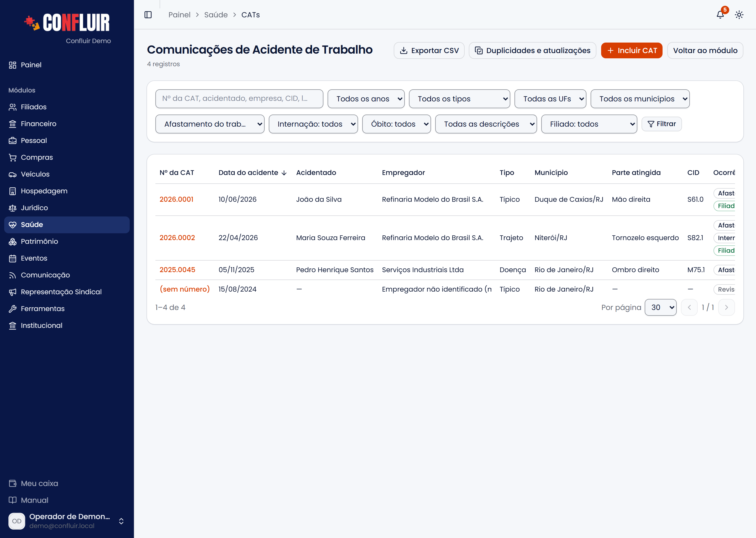Click the CAT search input field

click(239, 99)
